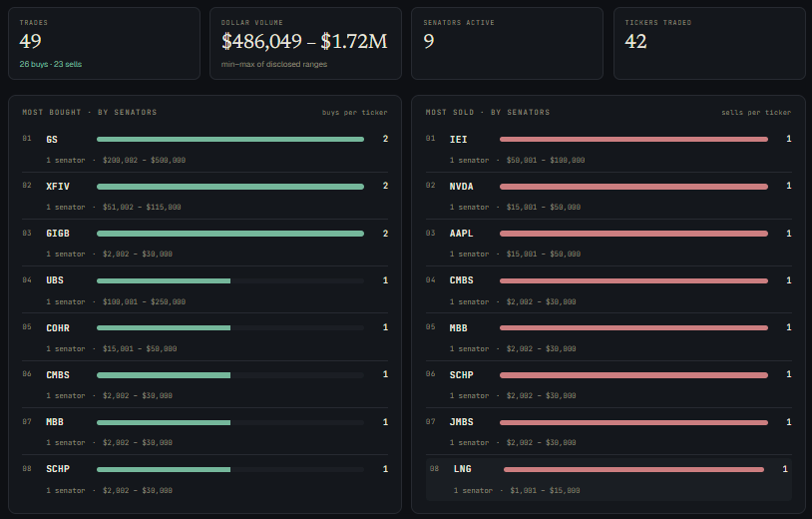Click the buy count 2 for GS
The height and width of the screenshot is (519, 812).
[x=385, y=139]
